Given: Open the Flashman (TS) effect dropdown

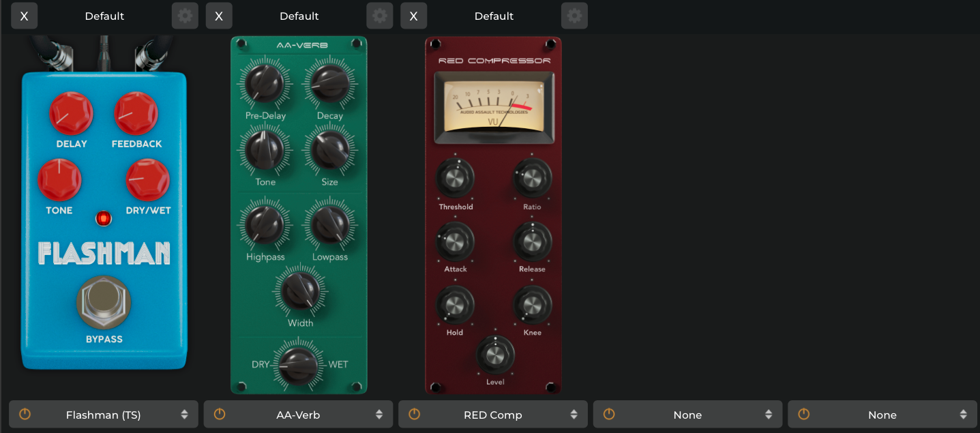Looking at the screenshot, I should [x=104, y=415].
